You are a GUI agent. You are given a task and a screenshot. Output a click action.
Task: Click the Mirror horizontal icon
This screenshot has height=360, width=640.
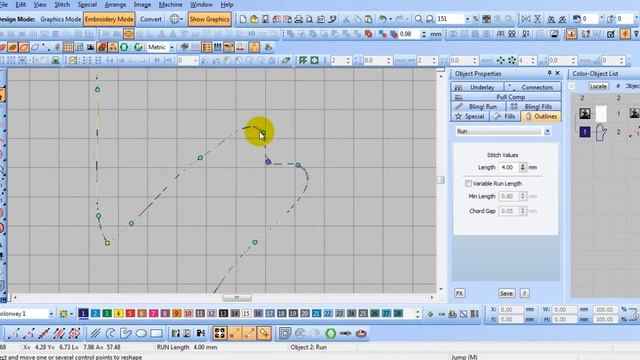(526, 19)
